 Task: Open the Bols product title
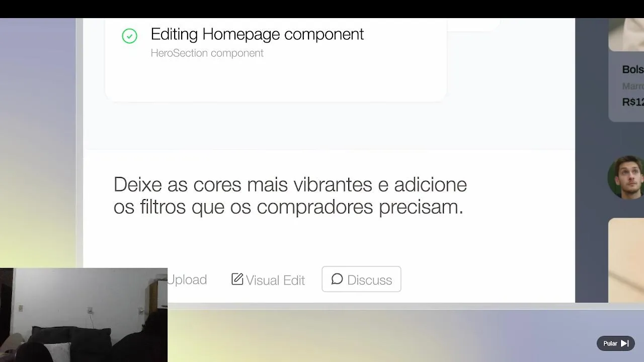click(x=633, y=69)
